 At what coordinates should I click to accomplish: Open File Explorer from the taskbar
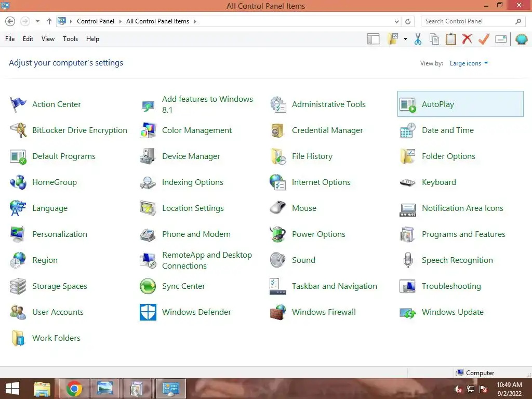click(42, 389)
